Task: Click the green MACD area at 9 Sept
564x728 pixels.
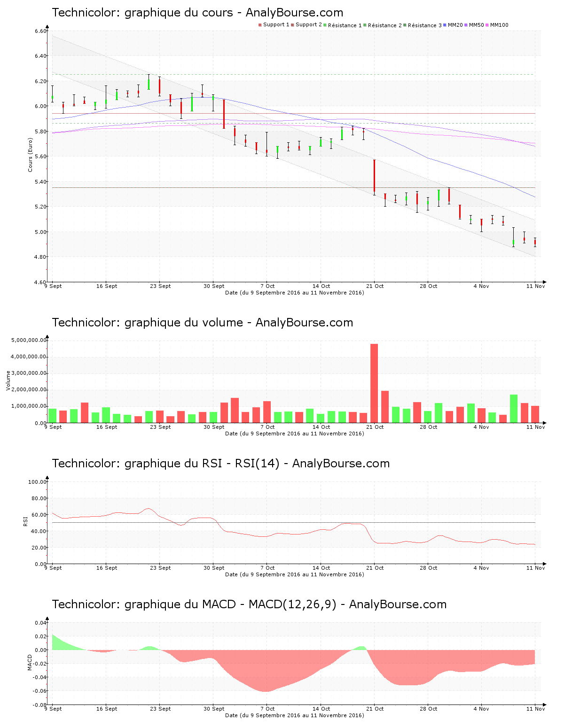Action: coord(60,644)
